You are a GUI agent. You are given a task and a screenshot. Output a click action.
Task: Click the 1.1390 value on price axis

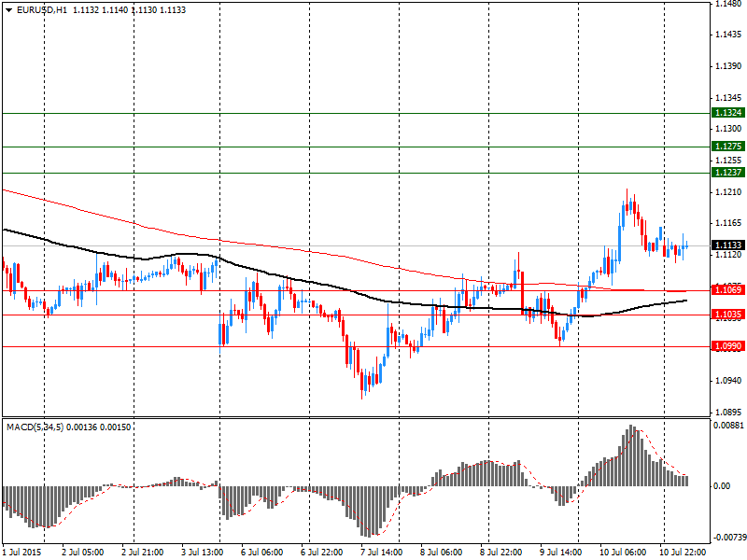pyautogui.click(x=728, y=66)
